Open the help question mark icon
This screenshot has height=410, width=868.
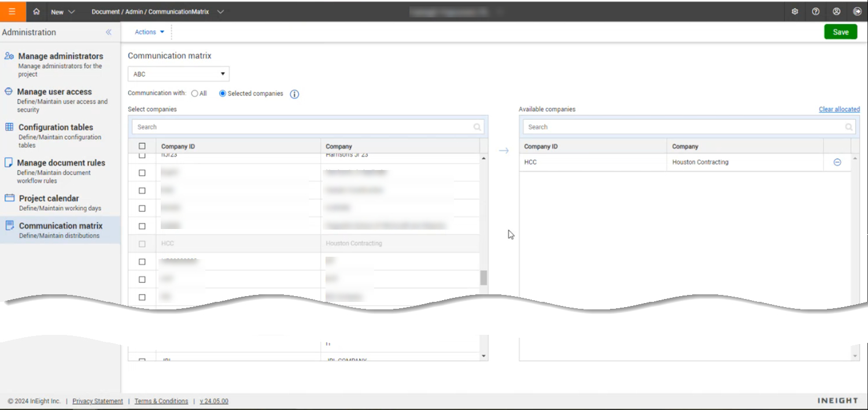click(815, 12)
